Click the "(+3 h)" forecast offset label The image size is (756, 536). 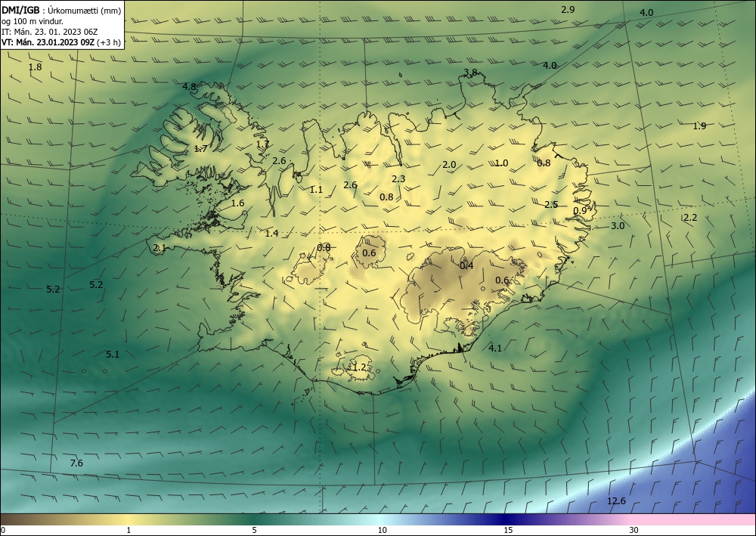point(108,42)
